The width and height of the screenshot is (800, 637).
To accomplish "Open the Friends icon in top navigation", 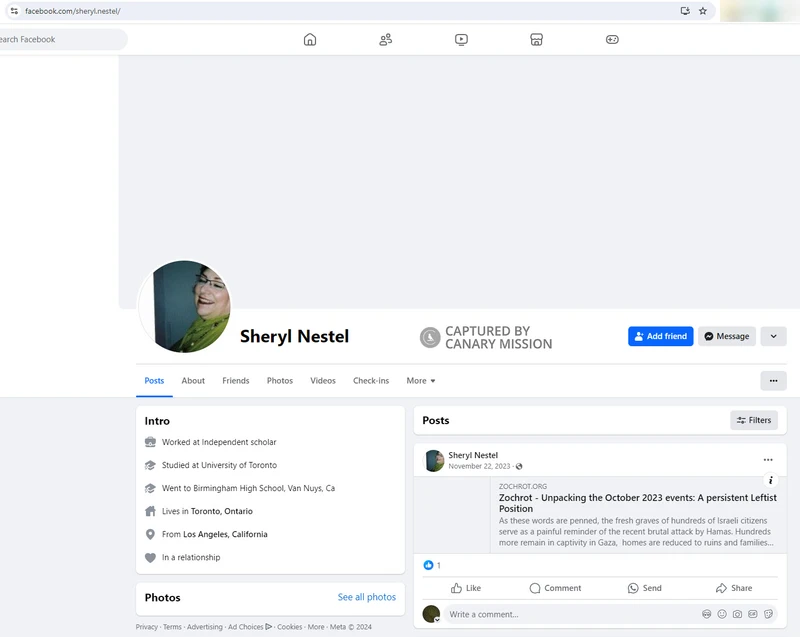I will (x=386, y=39).
